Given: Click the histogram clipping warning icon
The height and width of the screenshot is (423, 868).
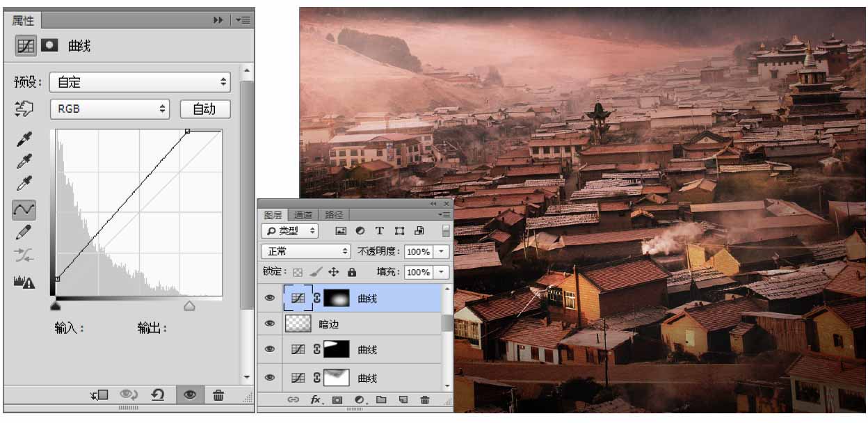Looking at the screenshot, I should pos(24,282).
